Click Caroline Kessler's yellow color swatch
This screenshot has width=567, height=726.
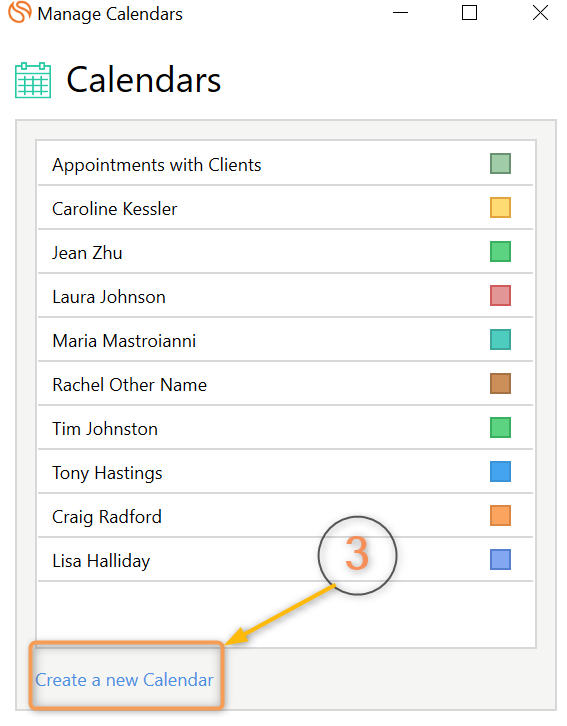pos(500,207)
